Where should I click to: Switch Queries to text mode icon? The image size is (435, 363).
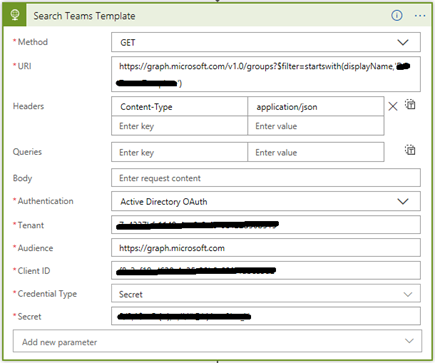pyautogui.click(x=410, y=150)
